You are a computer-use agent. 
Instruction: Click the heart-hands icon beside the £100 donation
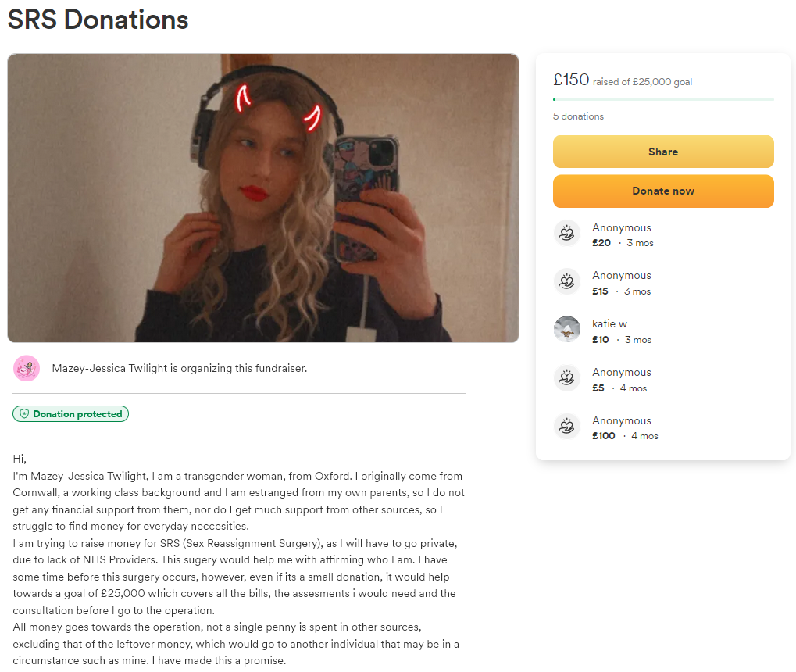566,426
